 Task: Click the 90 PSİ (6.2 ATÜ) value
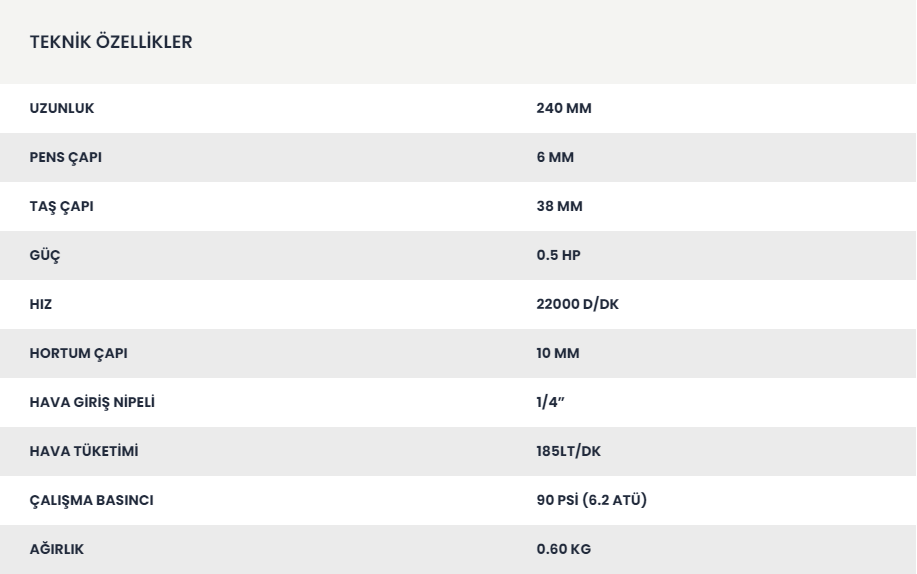coord(592,500)
